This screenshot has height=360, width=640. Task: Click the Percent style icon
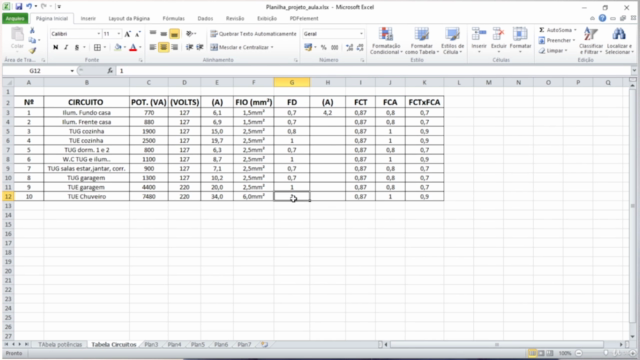(x=323, y=47)
